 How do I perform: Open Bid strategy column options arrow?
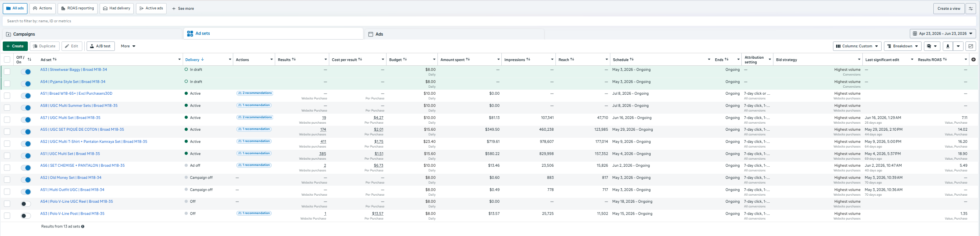[859, 59]
